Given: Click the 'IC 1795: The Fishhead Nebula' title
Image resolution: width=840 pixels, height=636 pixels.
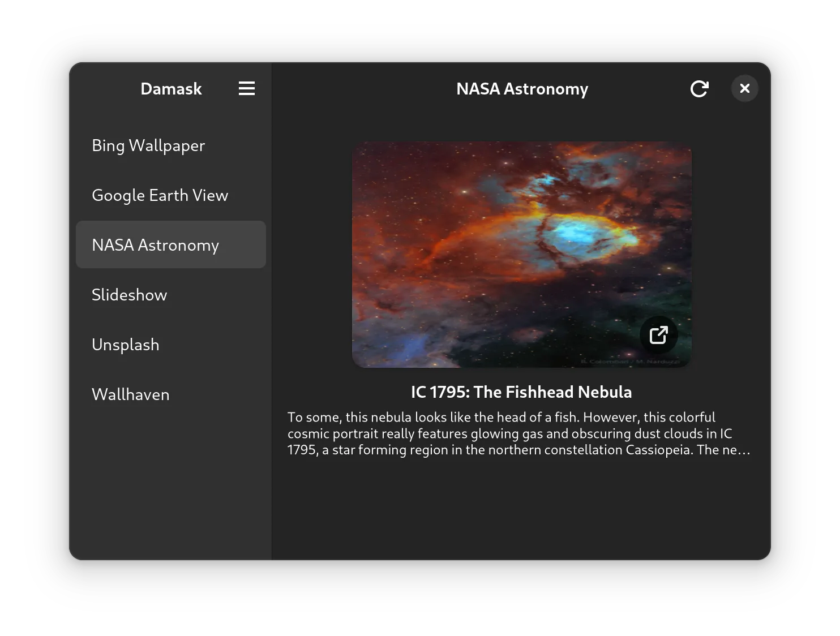Looking at the screenshot, I should point(521,392).
